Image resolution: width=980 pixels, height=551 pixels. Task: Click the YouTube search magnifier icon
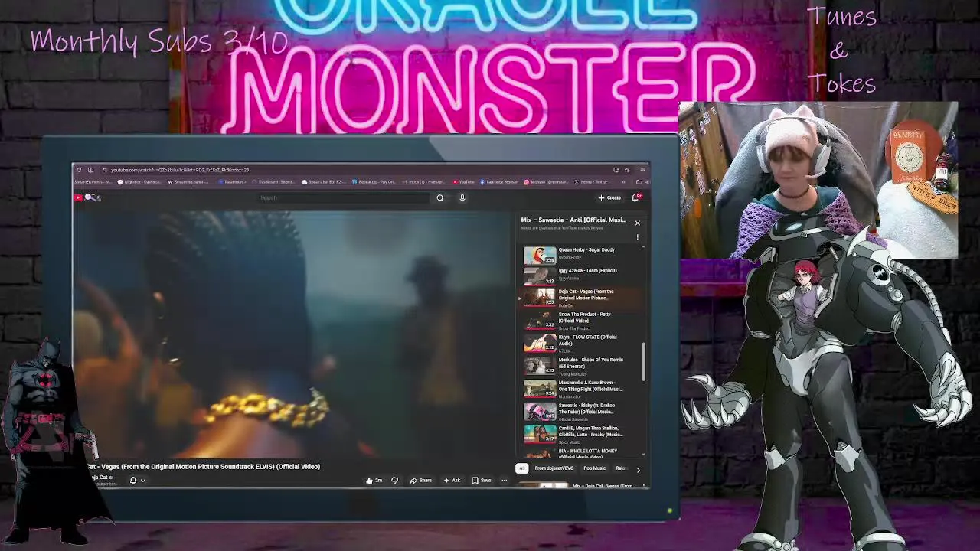pos(439,198)
